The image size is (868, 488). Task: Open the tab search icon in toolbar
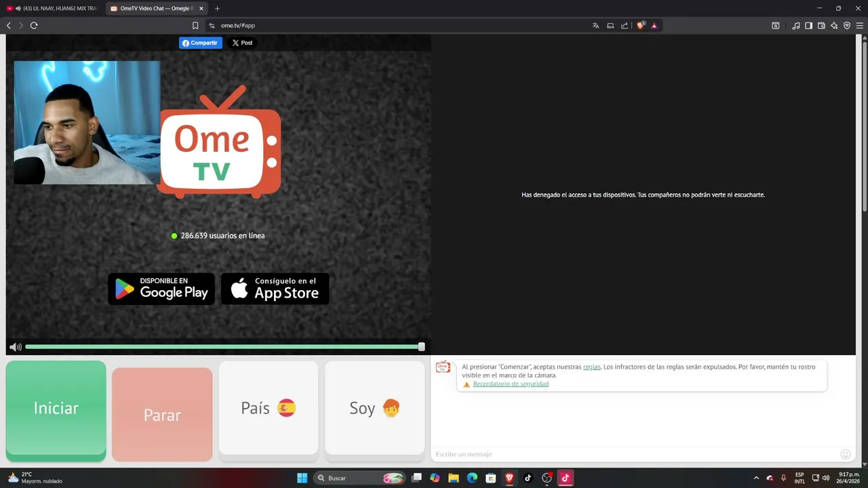(776, 25)
